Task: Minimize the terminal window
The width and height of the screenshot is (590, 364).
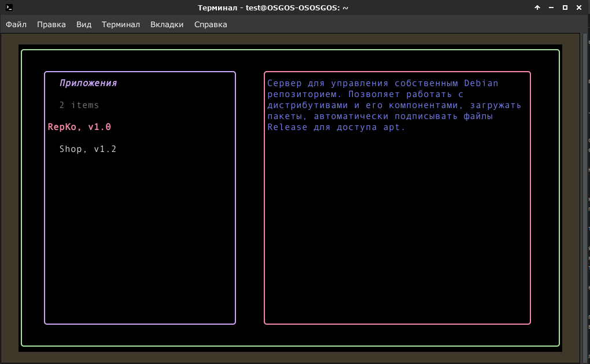Action: click(551, 8)
